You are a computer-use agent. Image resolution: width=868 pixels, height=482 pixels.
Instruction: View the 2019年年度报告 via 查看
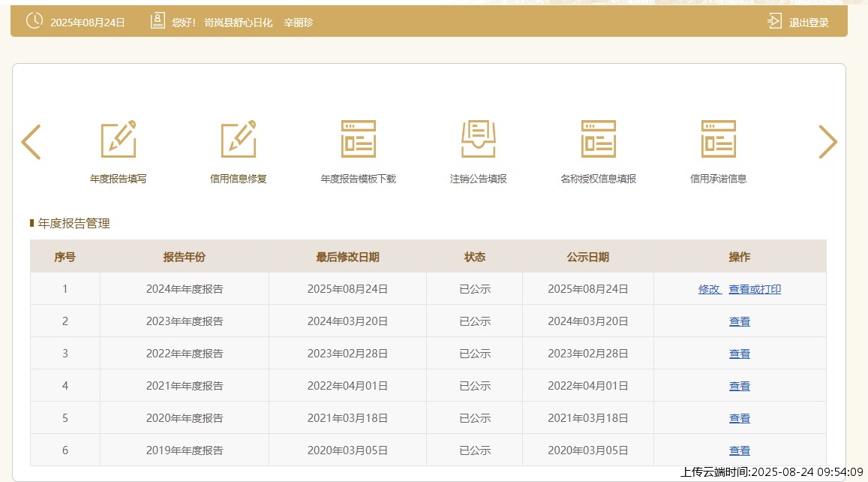[740, 450]
